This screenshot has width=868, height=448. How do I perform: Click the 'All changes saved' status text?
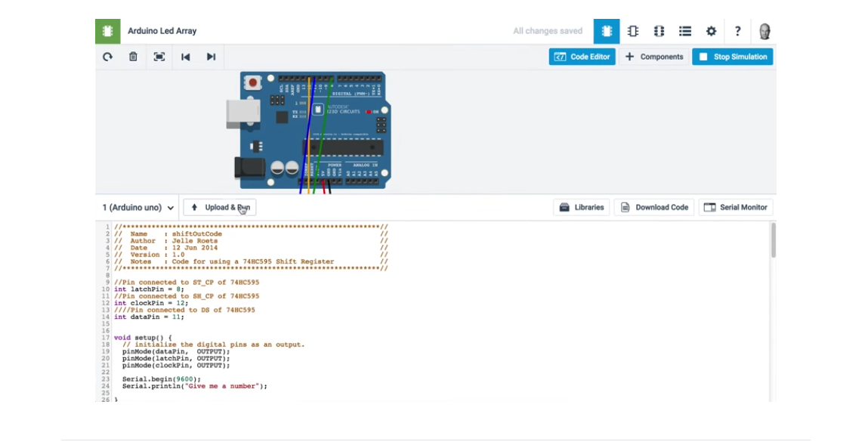click(548, 31)
